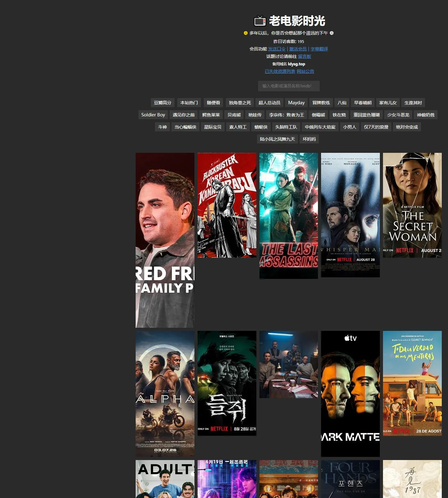Image resolution: width=448 pixels, height=498 pixels.
Task: Select the 少女斗恶龙 tag
Action: [398, 115]
